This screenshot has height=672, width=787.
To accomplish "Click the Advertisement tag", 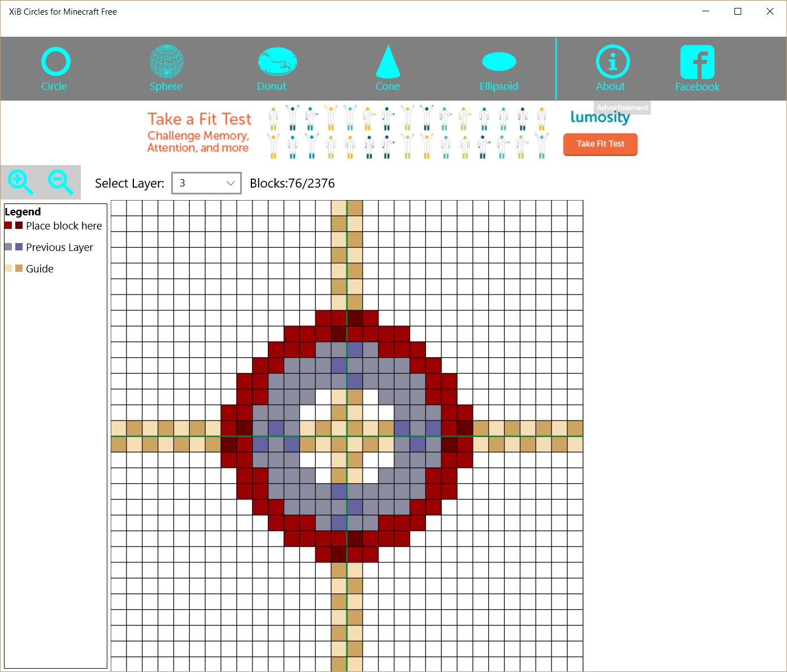I will tap(622, 107).
